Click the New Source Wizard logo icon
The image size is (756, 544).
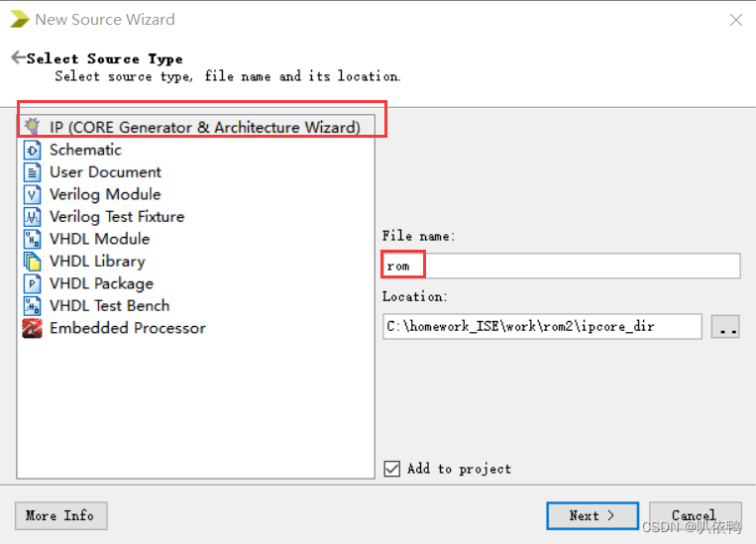click(x=19, y=19)
